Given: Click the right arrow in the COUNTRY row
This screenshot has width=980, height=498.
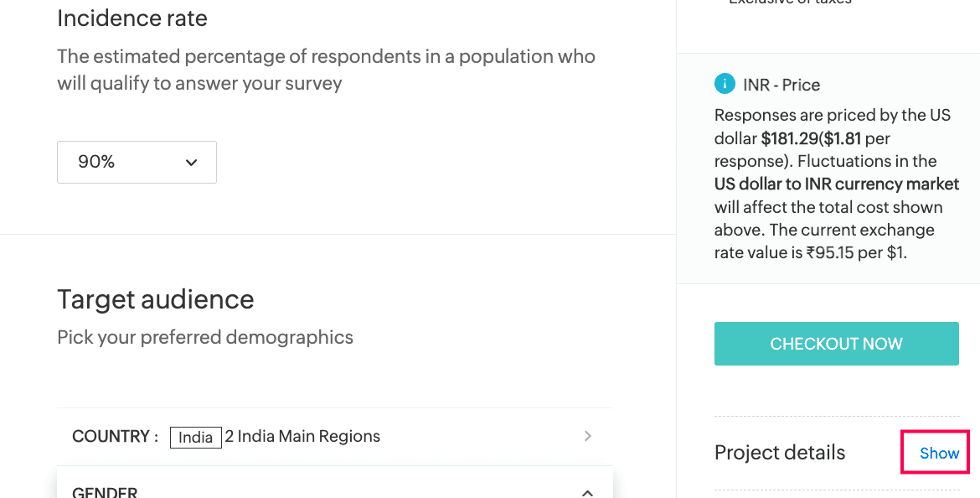Looking at the screenshot, I should tap(587, 436).
